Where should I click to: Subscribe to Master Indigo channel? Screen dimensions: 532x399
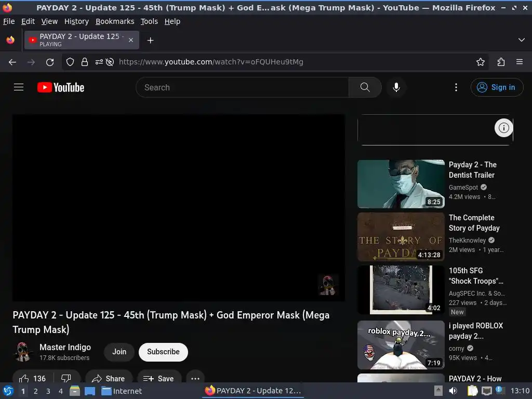click(163, 352)
